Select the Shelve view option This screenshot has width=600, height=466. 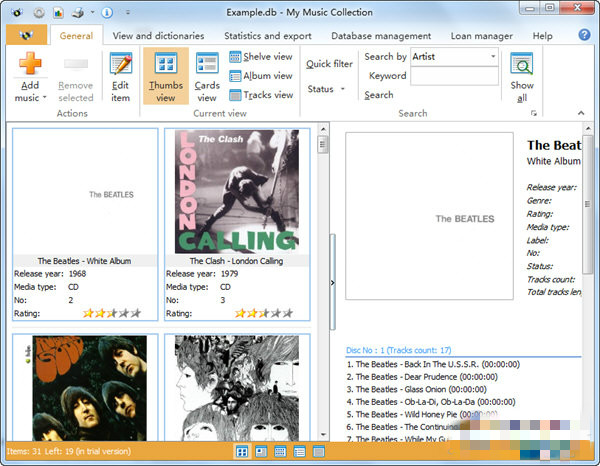coord(261,57)
